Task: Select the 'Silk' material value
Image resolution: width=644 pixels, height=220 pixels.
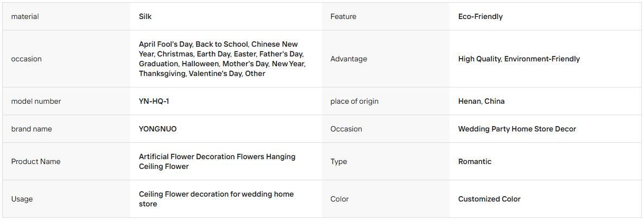Action: pyautogui.click(x=146, y=16)
